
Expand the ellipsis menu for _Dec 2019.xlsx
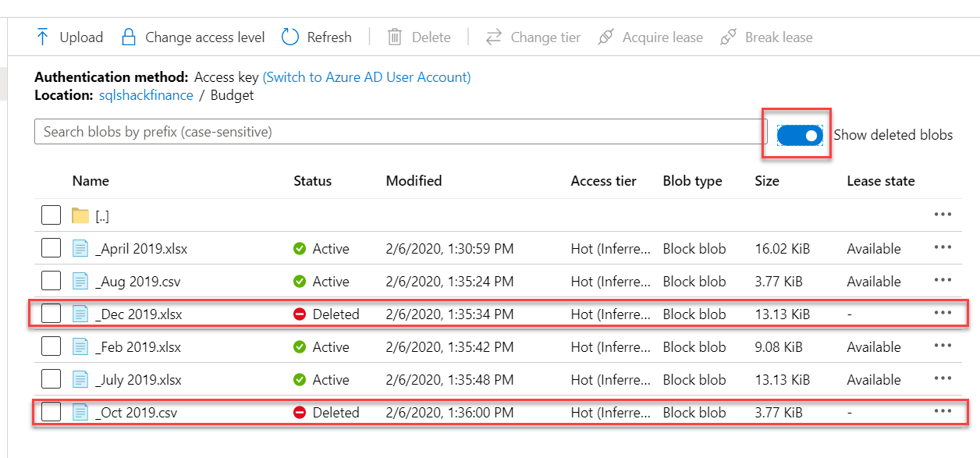coord(943,314)
